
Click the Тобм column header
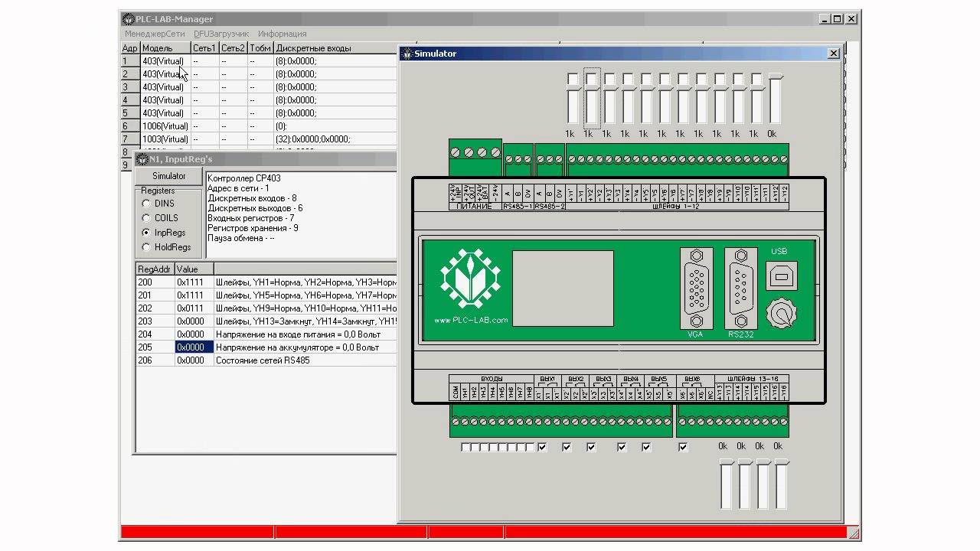tap(260, 48)
